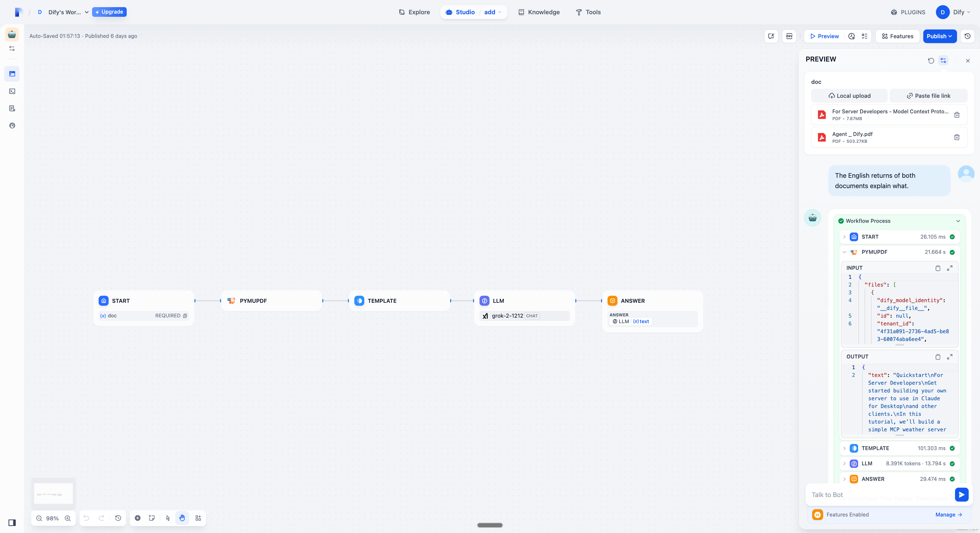Click the Features button
The image size is (980, 533).
pyautogui.click(x=897, y=36)
